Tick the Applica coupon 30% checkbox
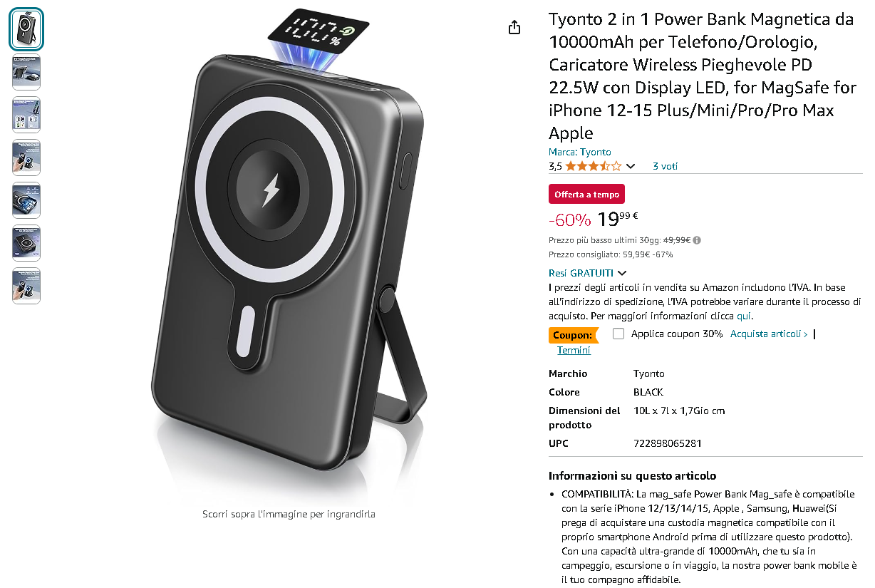The image size is (875, 588). coord(618,334)
